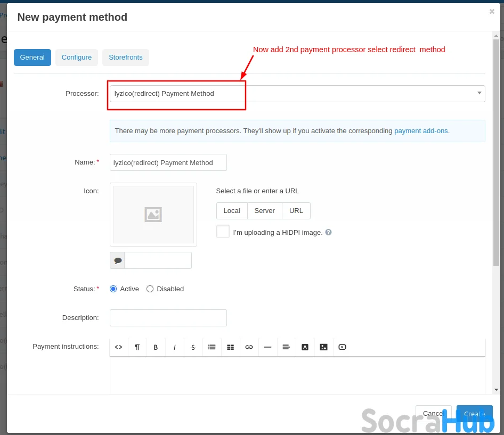The height and width of the screenshot is (435, 504).
Task: Open the Processor dropdown list
Action: (297, 94)
